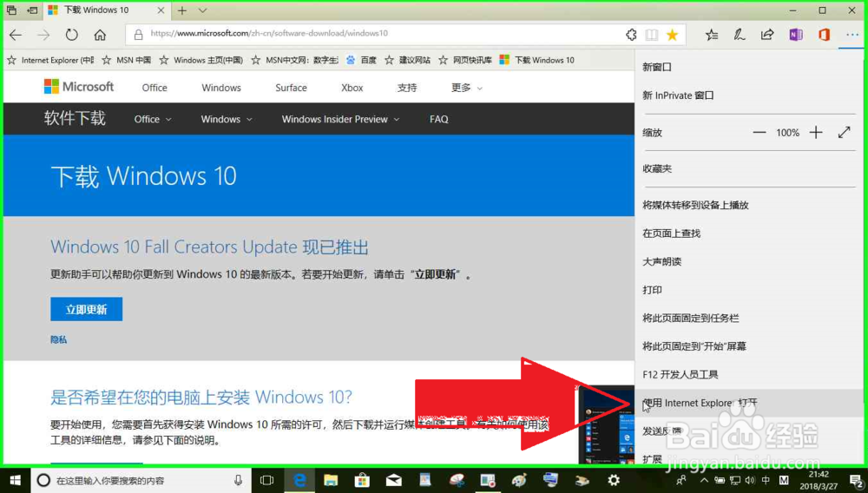The image size is (868, 493).
Task: Open F12 开发人员工具
Action: (x=749, y=374)
